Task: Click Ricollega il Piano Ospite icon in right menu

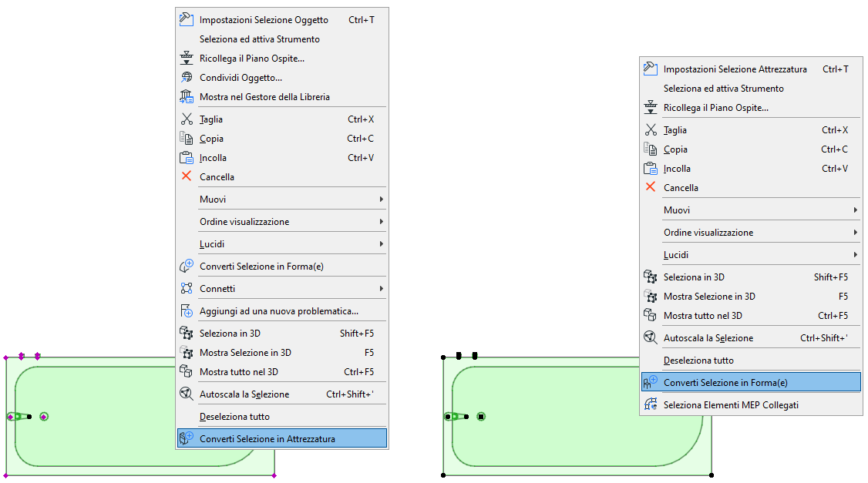Action: pyautogui.click(x=650, y=107)
